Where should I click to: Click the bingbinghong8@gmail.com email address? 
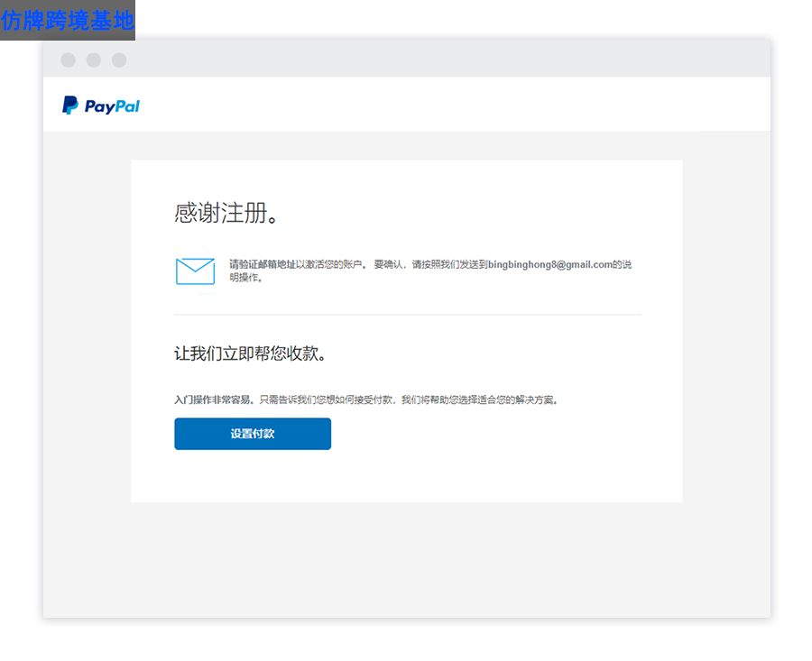tap(550, 264)
